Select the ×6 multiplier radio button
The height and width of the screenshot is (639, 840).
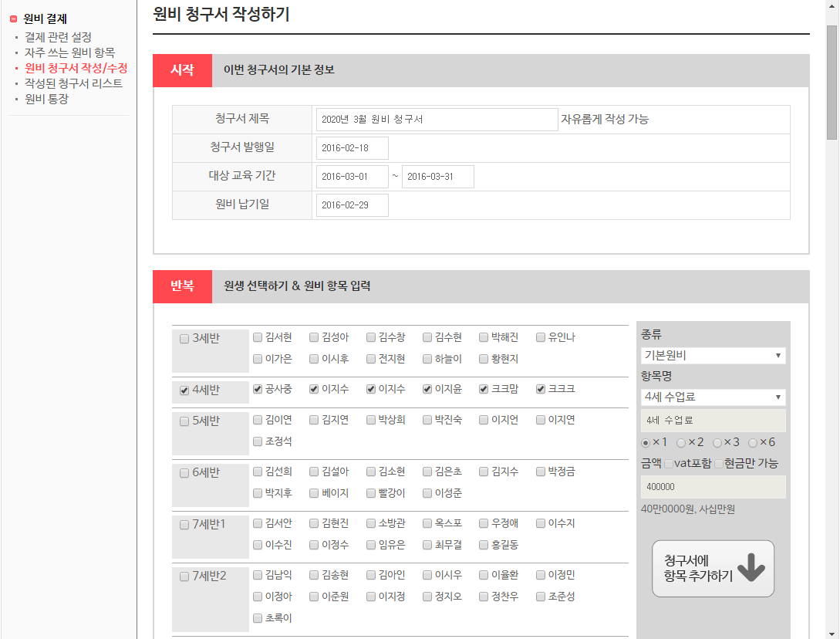pos(753,443)
